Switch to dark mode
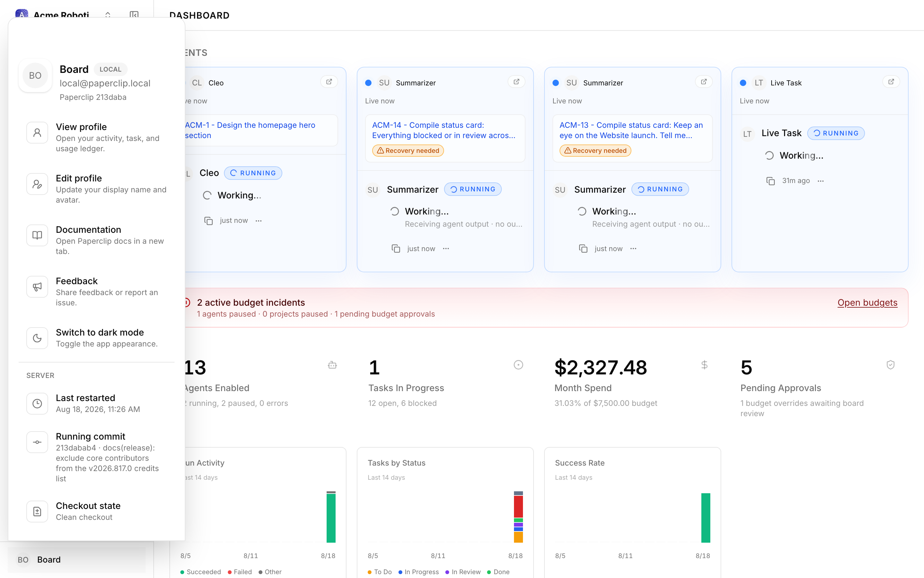Viewport: 924px width, 578px height. pos(97,338)
